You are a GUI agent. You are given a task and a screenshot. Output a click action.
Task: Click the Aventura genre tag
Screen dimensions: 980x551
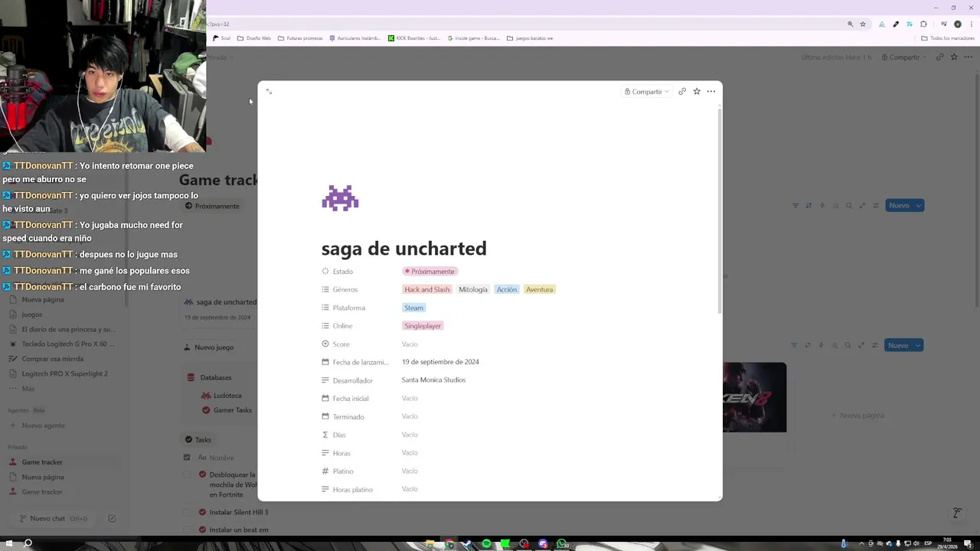coord(540,289)
